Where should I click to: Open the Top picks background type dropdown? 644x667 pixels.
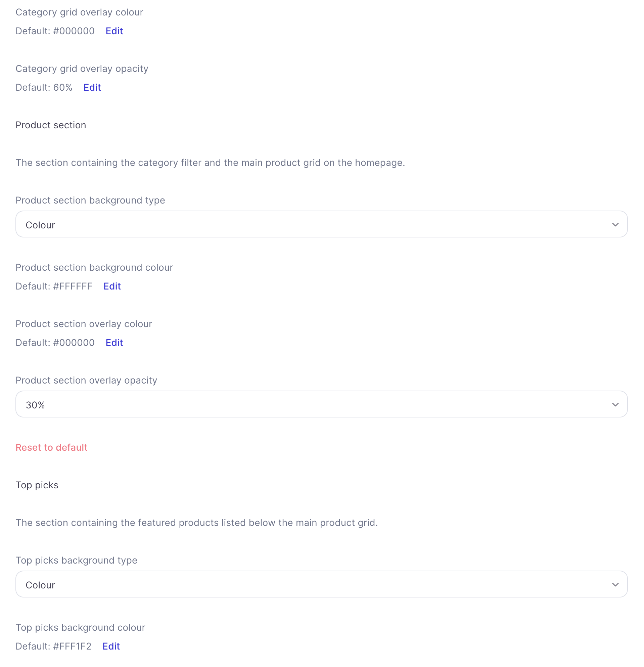[321, 584]
